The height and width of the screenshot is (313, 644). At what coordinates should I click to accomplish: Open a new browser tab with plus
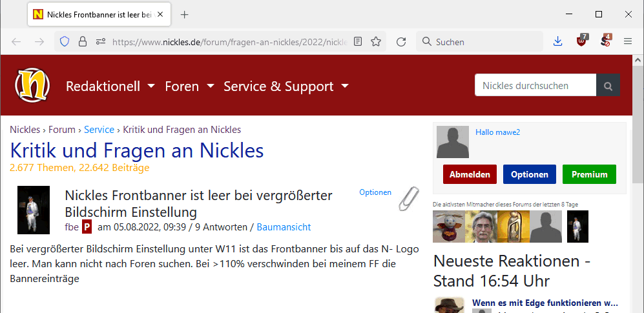pos(184,15)
